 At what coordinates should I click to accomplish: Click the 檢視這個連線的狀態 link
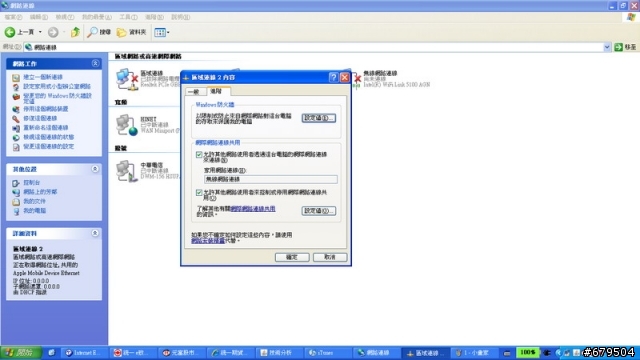[x=48, y=137]
